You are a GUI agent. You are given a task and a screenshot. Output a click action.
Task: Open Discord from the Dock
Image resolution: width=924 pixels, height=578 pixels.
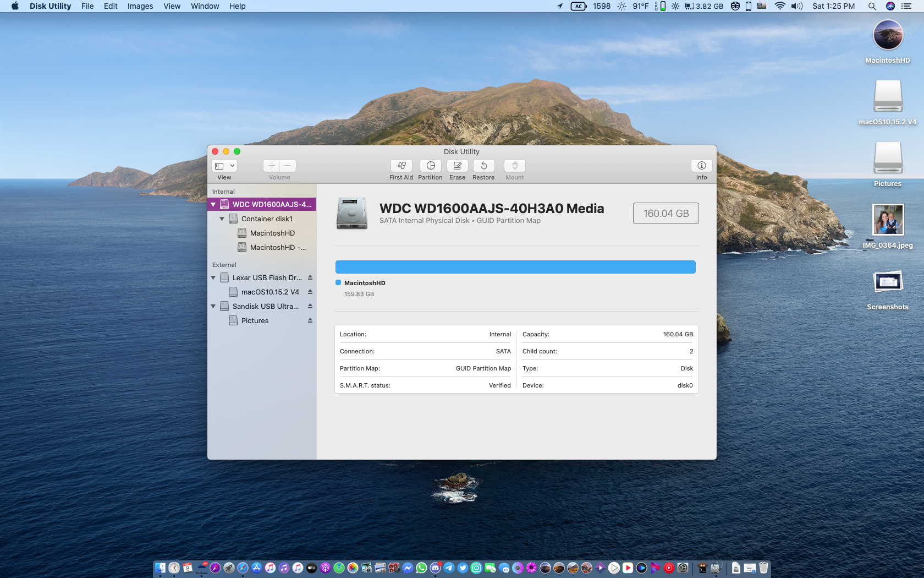(x=435, y=568)
